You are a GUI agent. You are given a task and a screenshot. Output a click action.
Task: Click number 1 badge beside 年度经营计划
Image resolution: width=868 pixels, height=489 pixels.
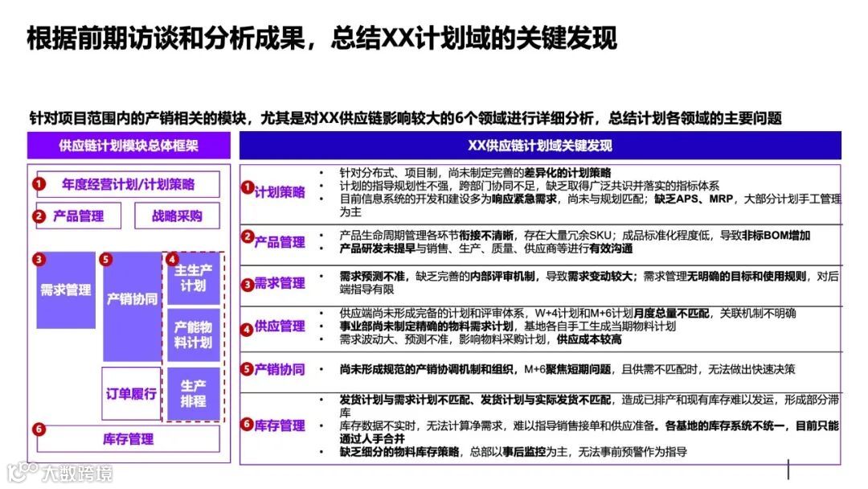pyautogui.click(x=39, y=183)
